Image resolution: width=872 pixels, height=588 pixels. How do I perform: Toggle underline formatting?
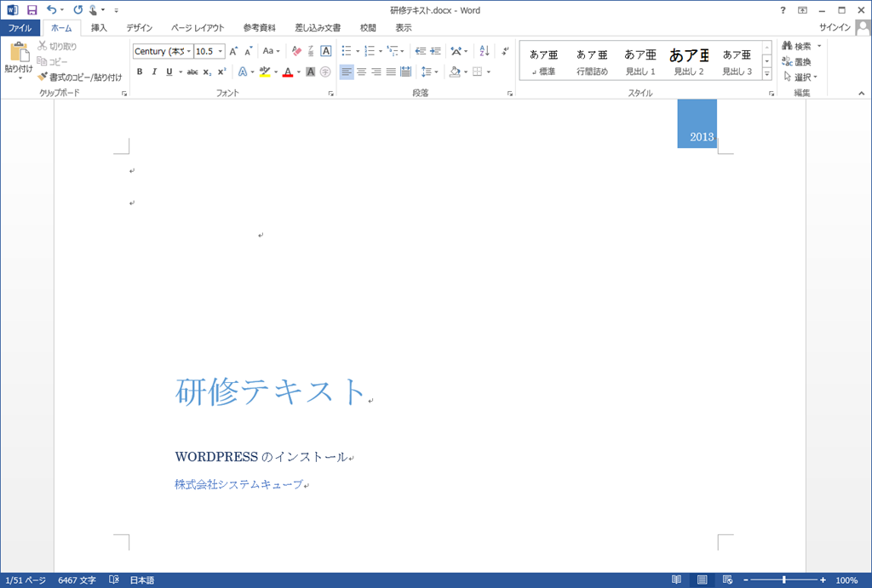[x=169, y=71]
